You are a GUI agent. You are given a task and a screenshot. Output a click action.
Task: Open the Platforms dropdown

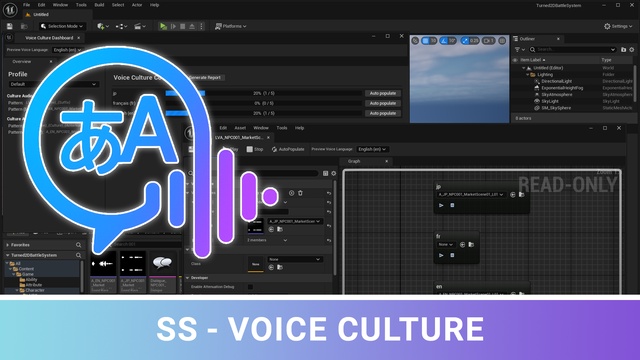click(x=231, y=26)
